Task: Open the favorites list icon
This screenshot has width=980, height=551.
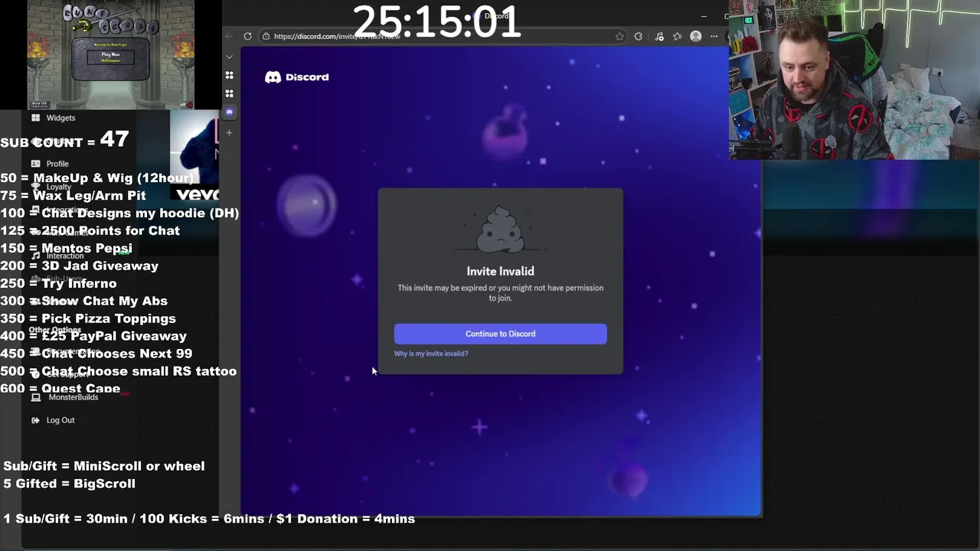Action: click(678, 36)
